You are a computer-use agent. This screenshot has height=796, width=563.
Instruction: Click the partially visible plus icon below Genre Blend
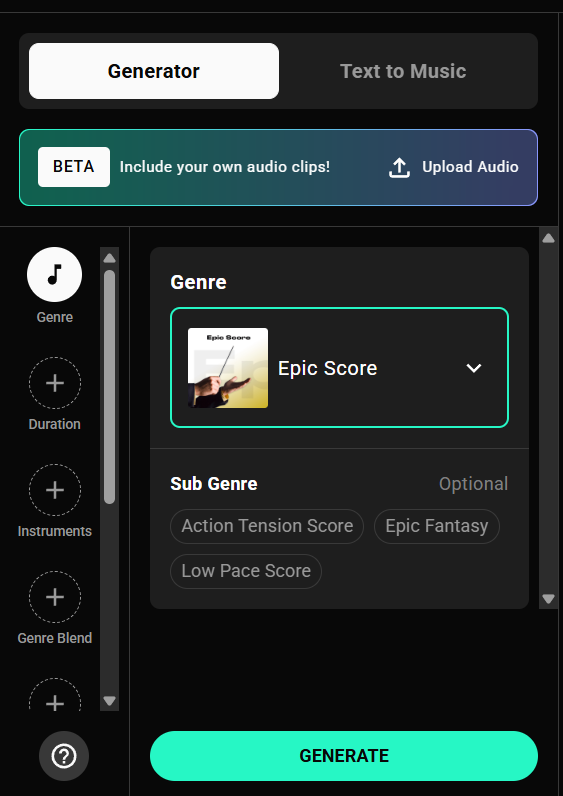click(x=54, y=695)
